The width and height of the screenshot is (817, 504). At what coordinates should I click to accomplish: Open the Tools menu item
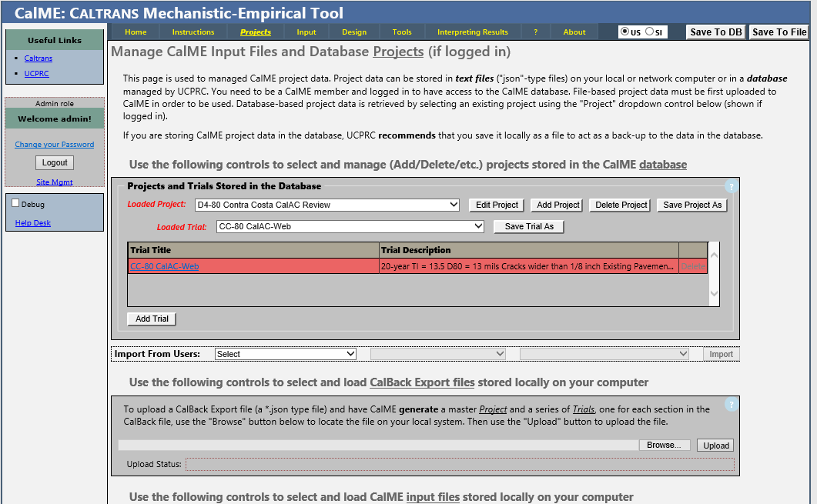(x=402, y=32)
